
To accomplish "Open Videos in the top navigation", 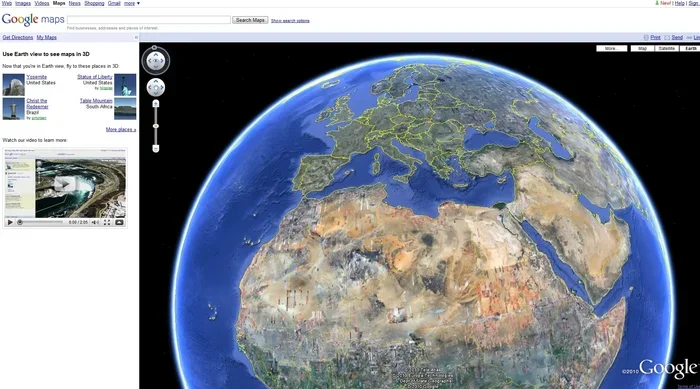I will [x=42, y=3].
